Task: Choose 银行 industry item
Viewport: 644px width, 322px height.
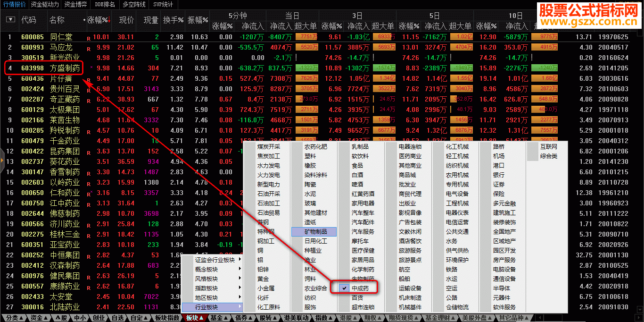Action: (499, 175)
